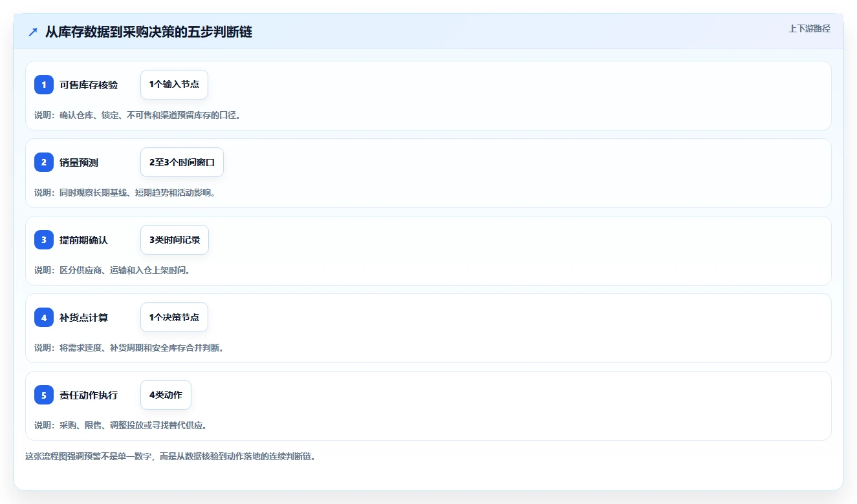Click description 区分供应商、运输和入仓上架时间
857x504 pixels.
coord(113,270)
